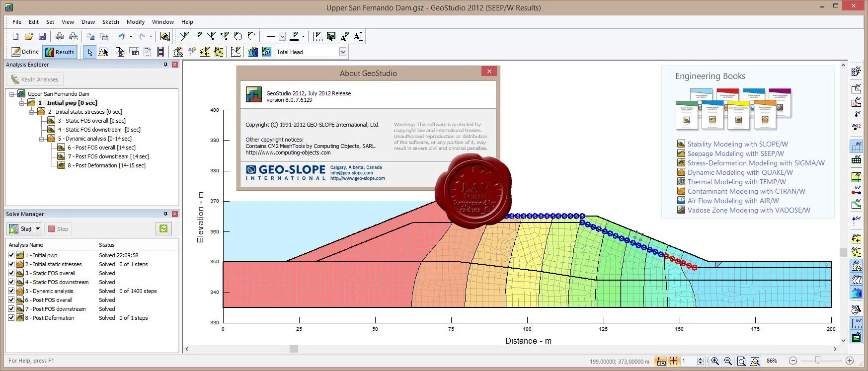This screenshot has width=868, height=371.
Task: Collapse the 2 - Initial static stresses node
Action: point(32,112)
